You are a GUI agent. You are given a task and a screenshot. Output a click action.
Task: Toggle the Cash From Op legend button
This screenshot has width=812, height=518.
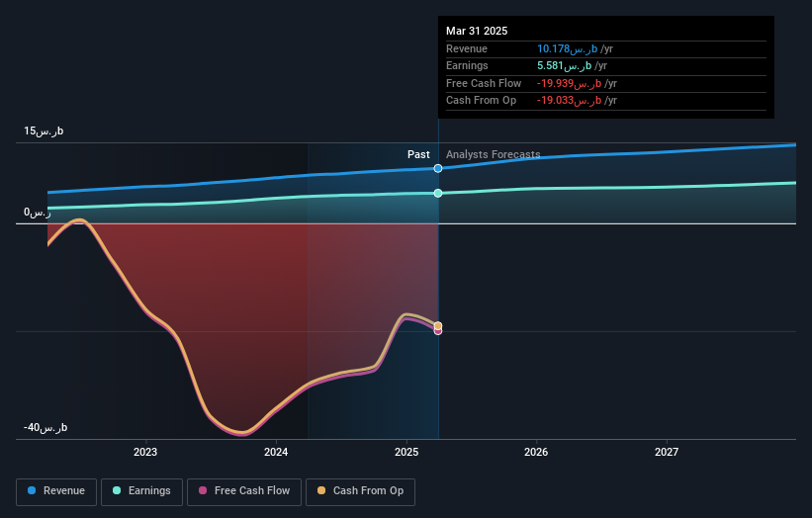(x=360, y=491)
